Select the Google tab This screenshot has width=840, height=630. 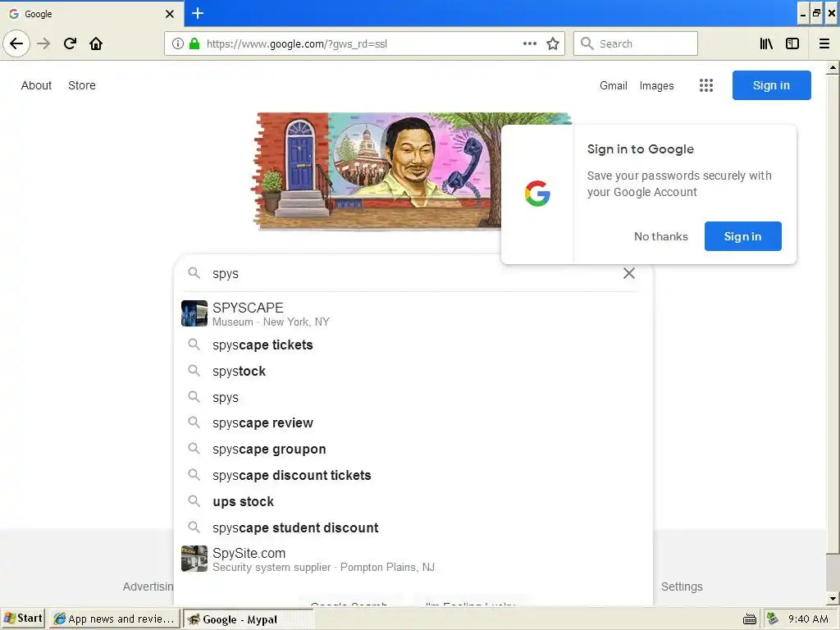tap(92, 13)
